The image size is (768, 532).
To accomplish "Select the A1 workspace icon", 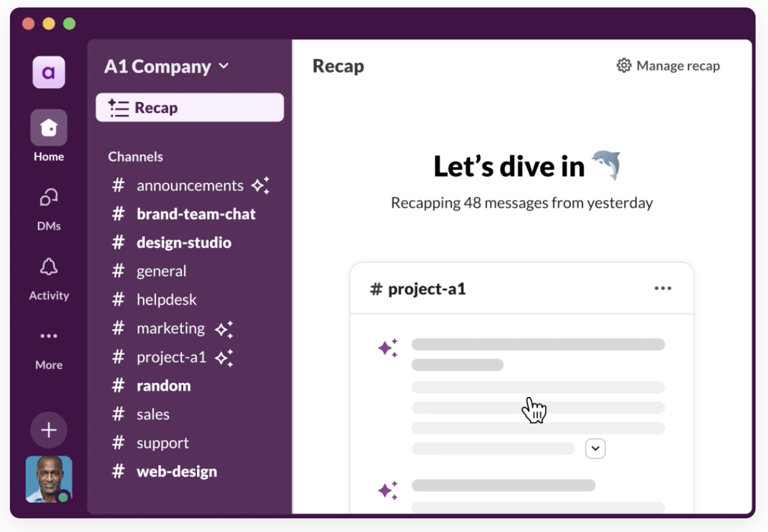I will click(x=48, y=72).
